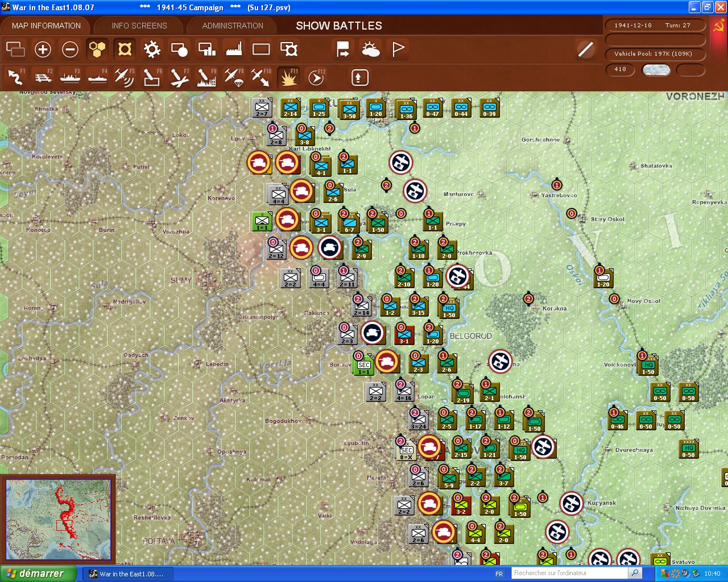This screenshot has height=582, width=728.
Task: Select the 2-14 unit counter
Action: coord(291,107)
